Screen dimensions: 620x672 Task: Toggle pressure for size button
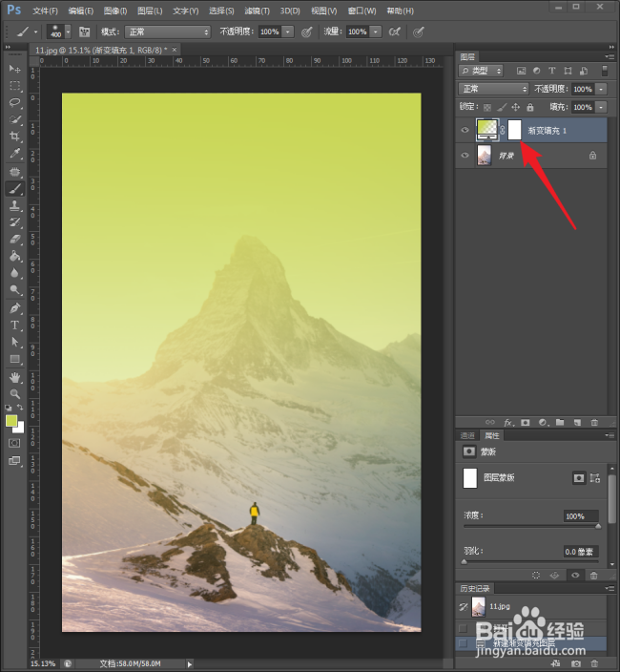tap(419, 31)
